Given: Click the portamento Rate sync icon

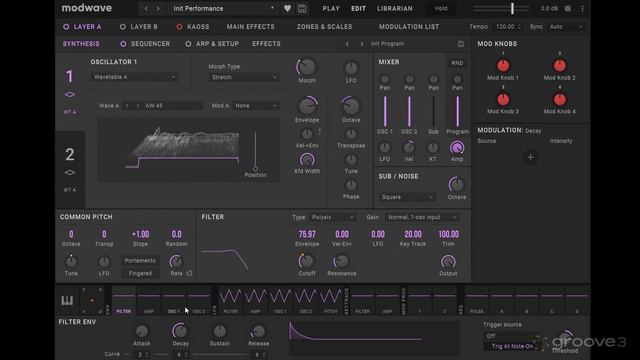Looking at the screenshot, I should click(x=189, y=273).
